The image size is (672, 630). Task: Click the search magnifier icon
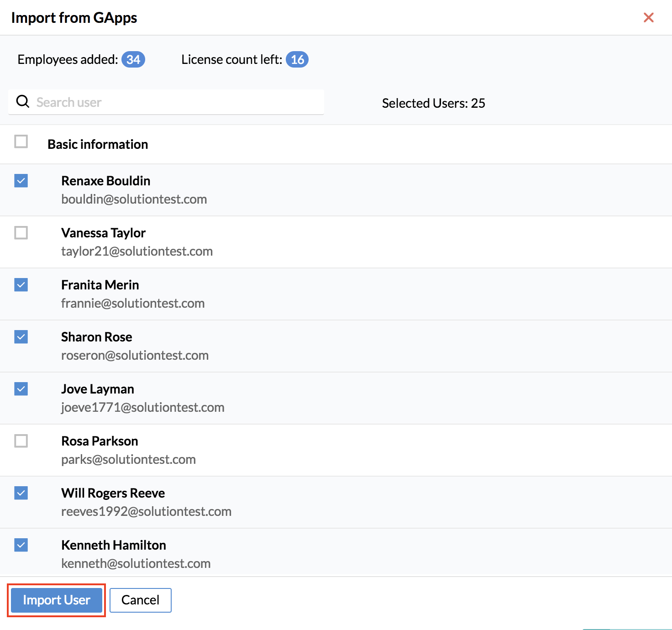pyautogui.click(x=22, y=102)
